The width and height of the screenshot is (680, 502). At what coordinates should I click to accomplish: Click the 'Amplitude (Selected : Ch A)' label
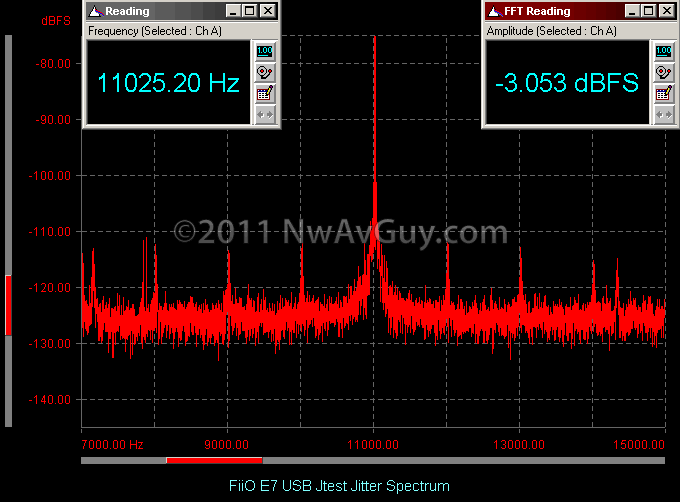pos(552,31)
